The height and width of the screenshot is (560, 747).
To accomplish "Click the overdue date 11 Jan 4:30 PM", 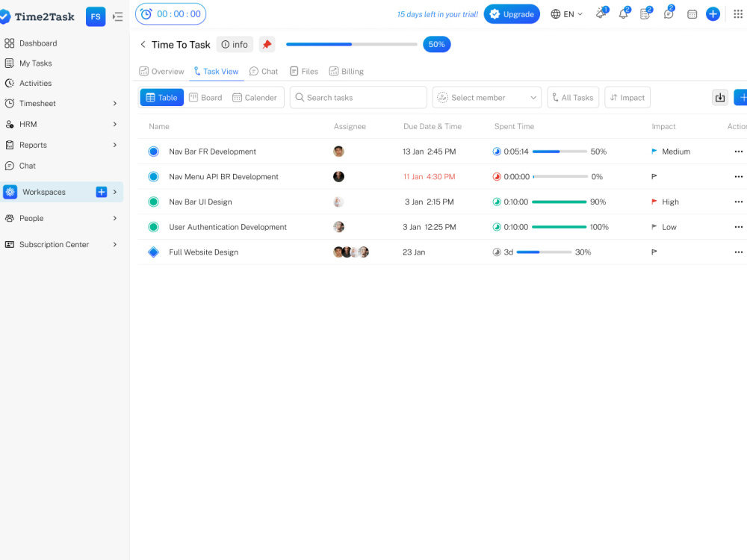I will (430, 177).
